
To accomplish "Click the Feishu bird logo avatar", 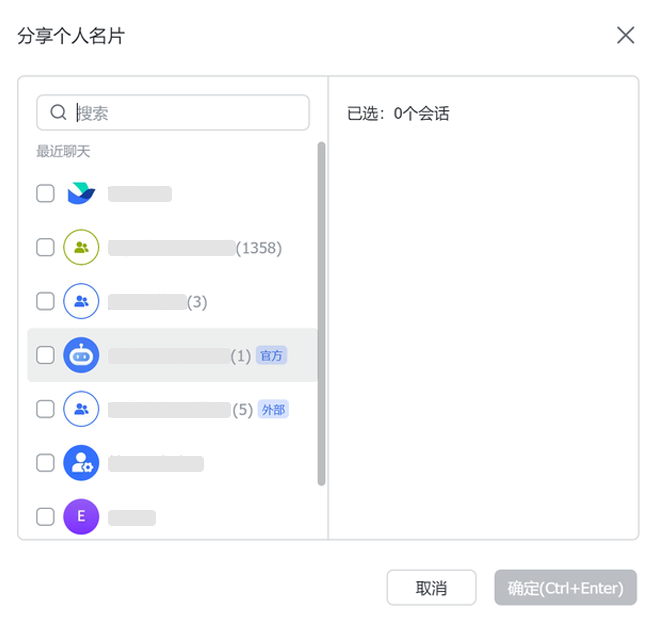I will pyautogui.click(x=81, y=193).
